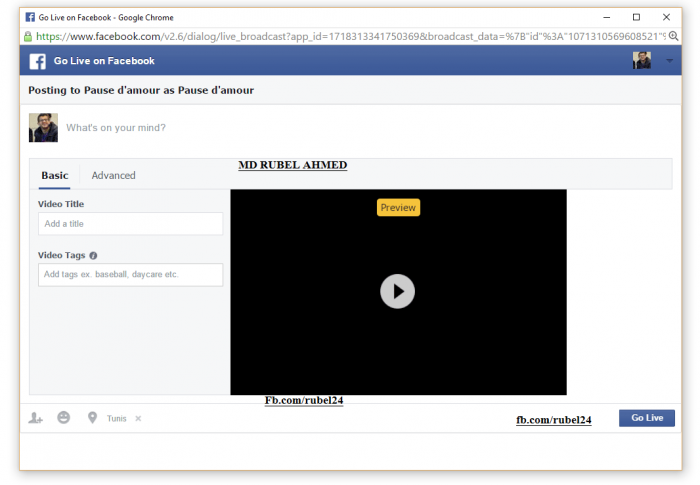Click the location pin icon

coord(92,418)
